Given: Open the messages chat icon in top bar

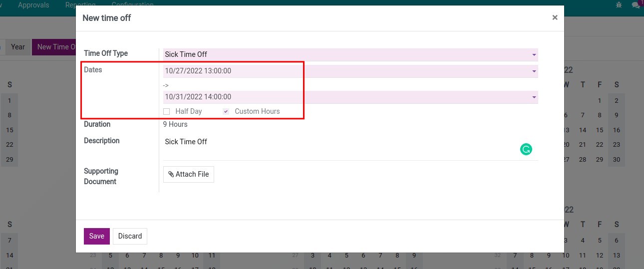Looking at the screenshot, I should (x=636, y=5).
